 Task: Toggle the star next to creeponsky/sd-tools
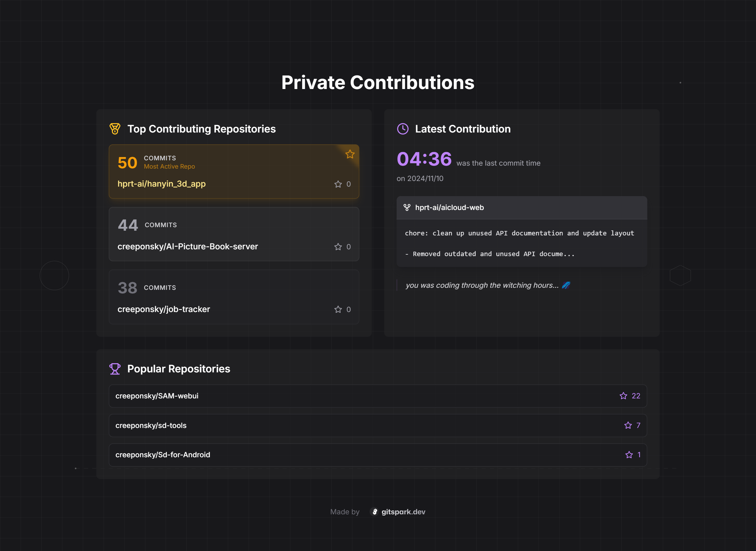[628, 425]
